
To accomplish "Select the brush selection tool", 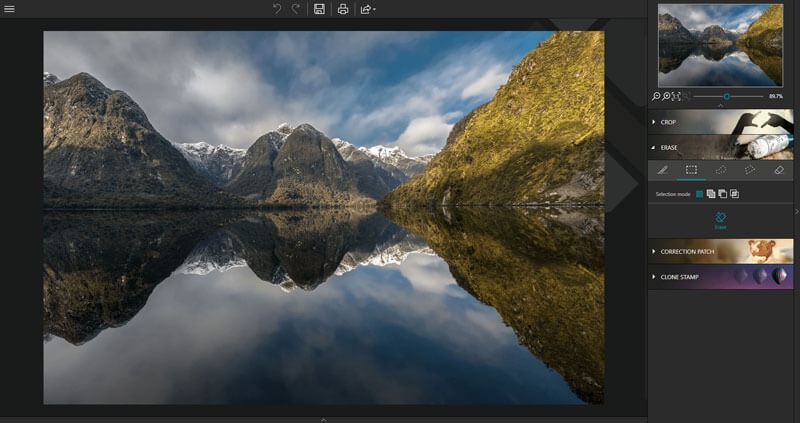I will 662,170.
